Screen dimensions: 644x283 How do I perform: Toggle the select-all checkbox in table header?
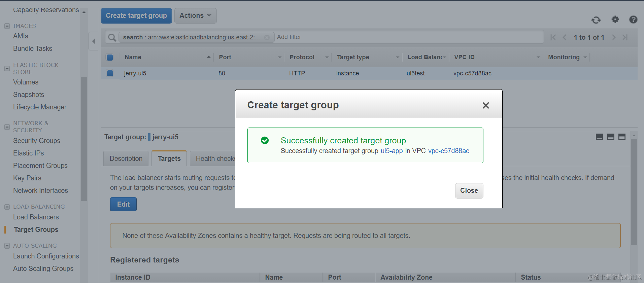tap(110, 57)
